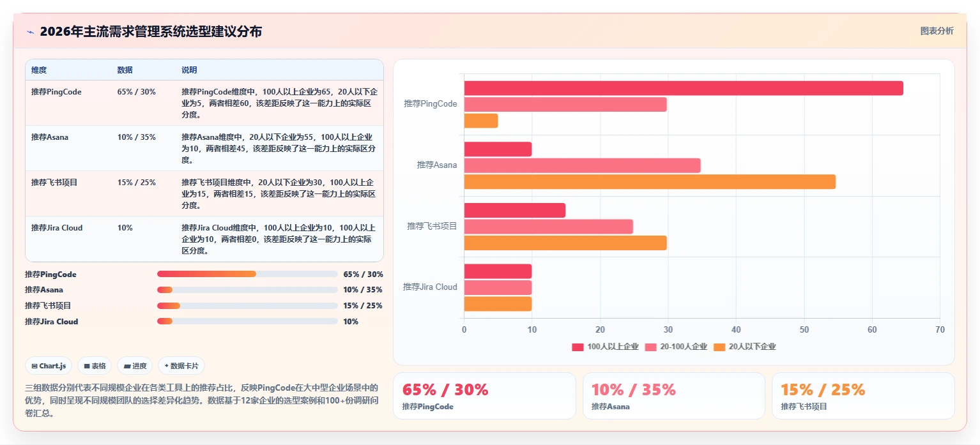Select the 进度 tag chip
Image resolution: width=980 pixels, height=445 pixels.
[135, 366]
